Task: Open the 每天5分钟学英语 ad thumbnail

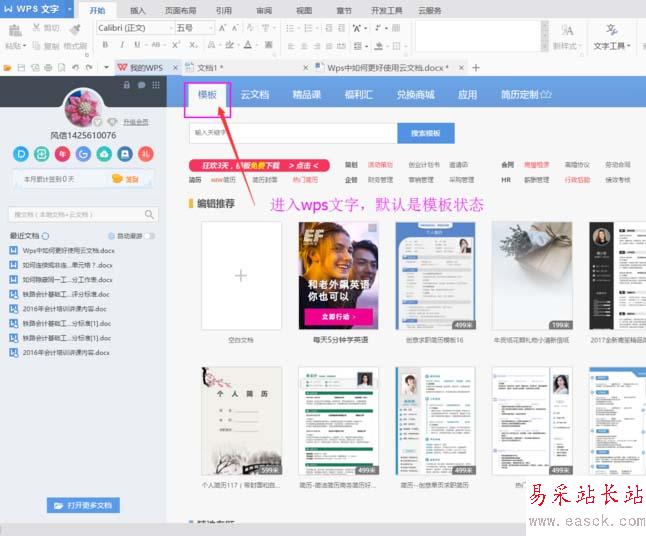Action: [x=338, y=276]
